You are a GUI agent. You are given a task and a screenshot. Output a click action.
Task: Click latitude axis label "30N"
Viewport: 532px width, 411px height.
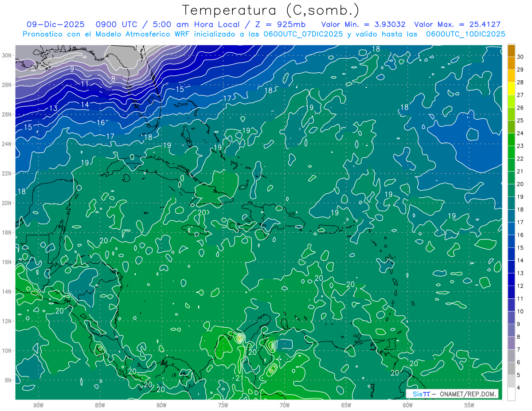click(x=8, y=55)
